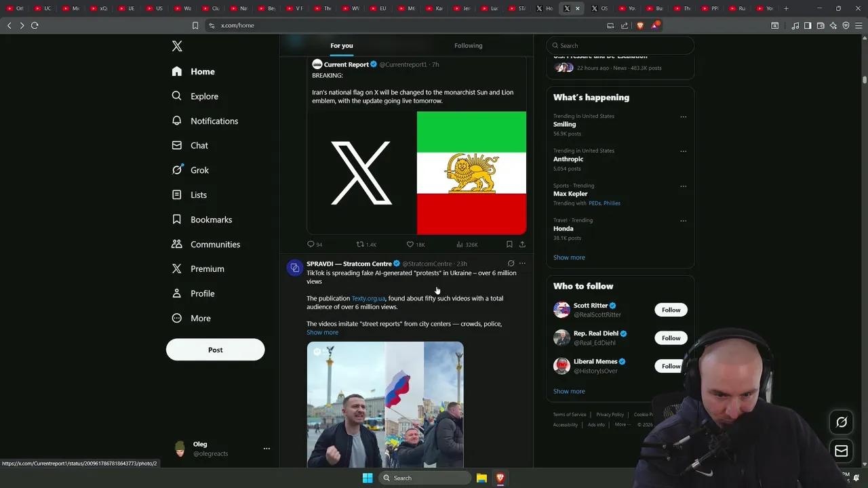Repost the Current Report post
This screenshot has height=488, width=868.
[360, 244]
